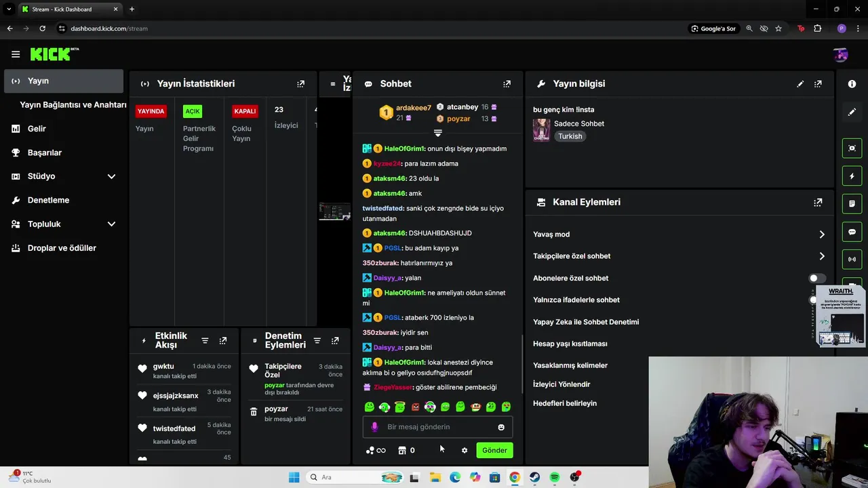Image resolution: width=868 pixels, height=488 pixels.
Task: Open Yavaş mod options chevron
Action: point(822,235)
